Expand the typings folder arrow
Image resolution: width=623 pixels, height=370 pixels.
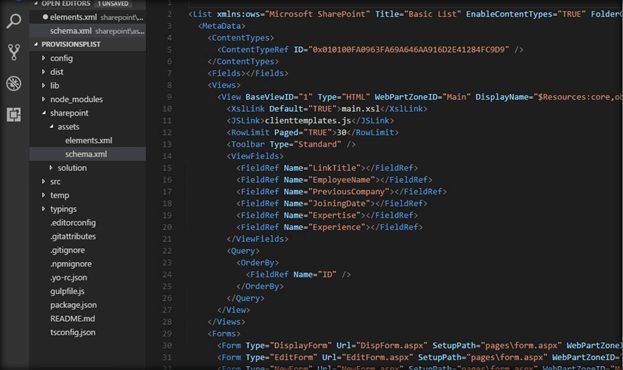(x=43, y=209)
